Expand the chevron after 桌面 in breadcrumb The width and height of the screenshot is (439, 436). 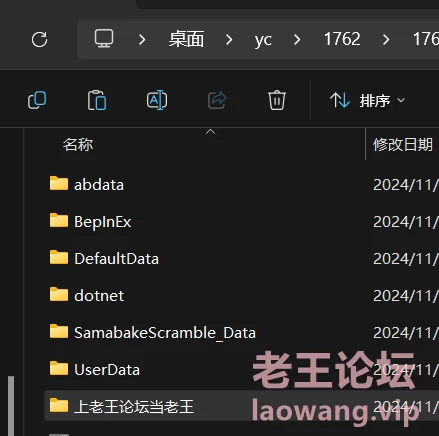click(x=229, y=40)
